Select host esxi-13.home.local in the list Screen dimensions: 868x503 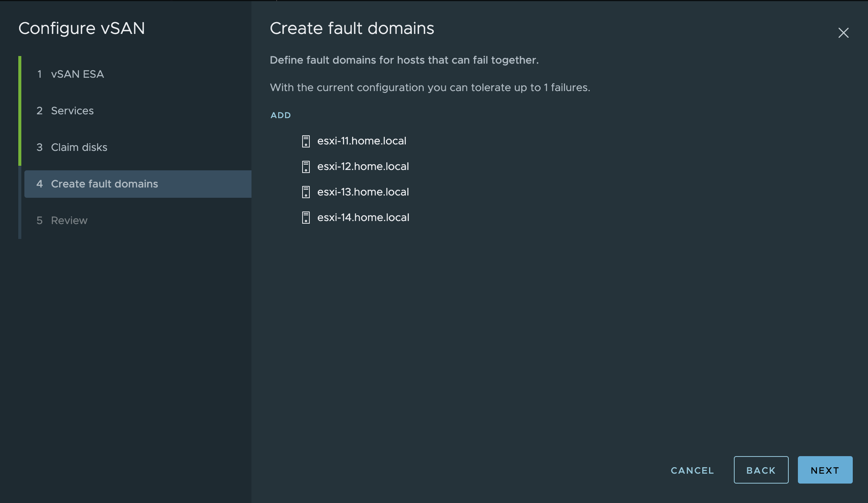363,192
